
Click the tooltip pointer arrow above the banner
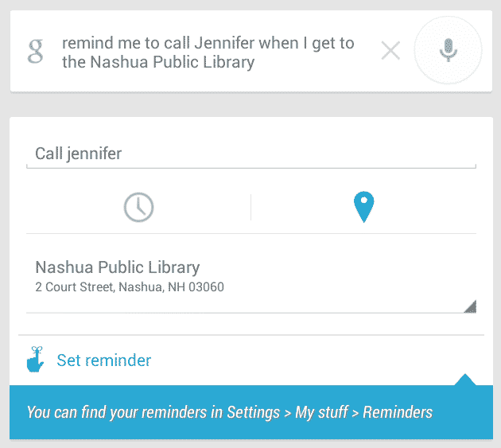466,380
